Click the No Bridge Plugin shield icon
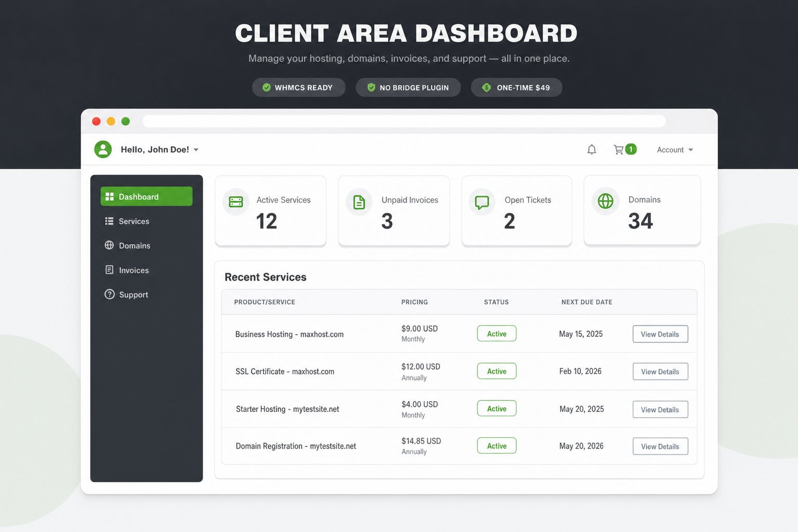 (371, 87)
